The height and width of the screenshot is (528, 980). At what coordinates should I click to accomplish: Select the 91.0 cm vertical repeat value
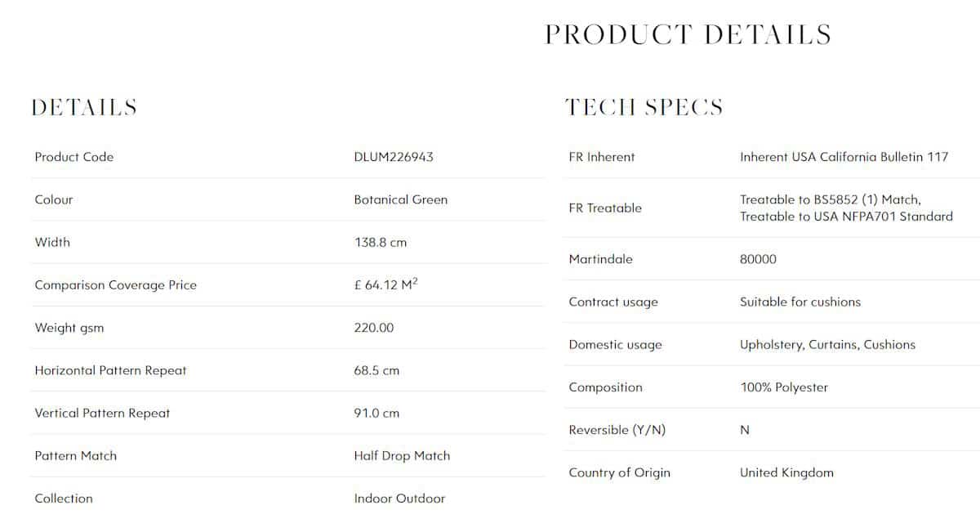376,413
